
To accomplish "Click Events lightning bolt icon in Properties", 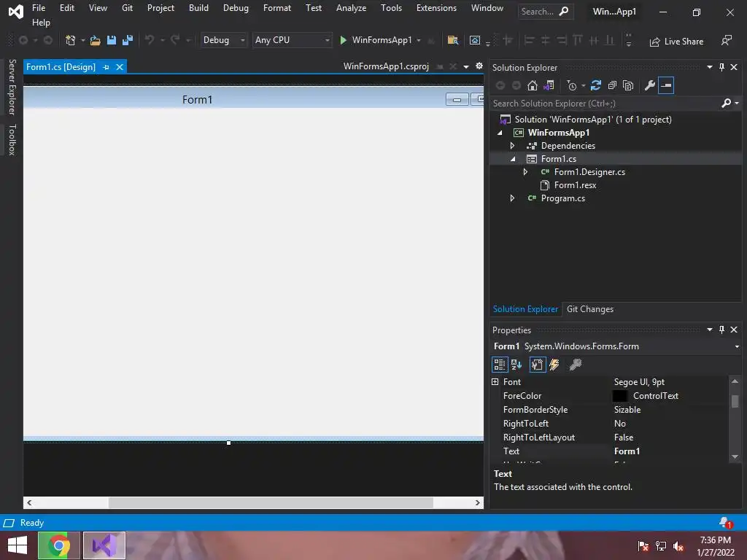I will click(x=554, y=365).
